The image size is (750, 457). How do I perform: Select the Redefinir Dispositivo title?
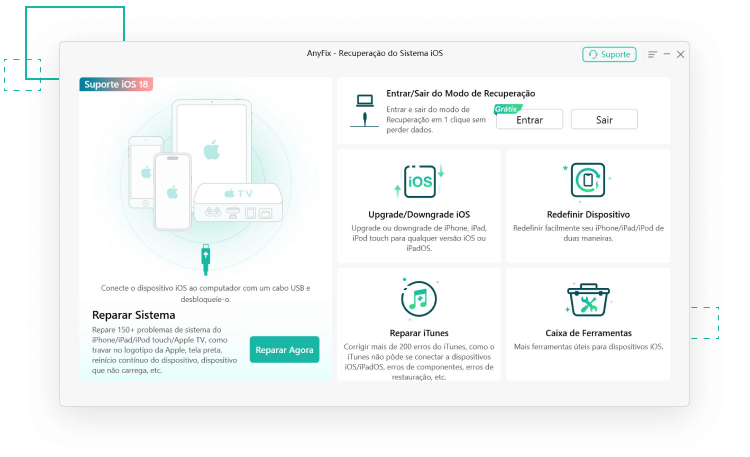588,215
